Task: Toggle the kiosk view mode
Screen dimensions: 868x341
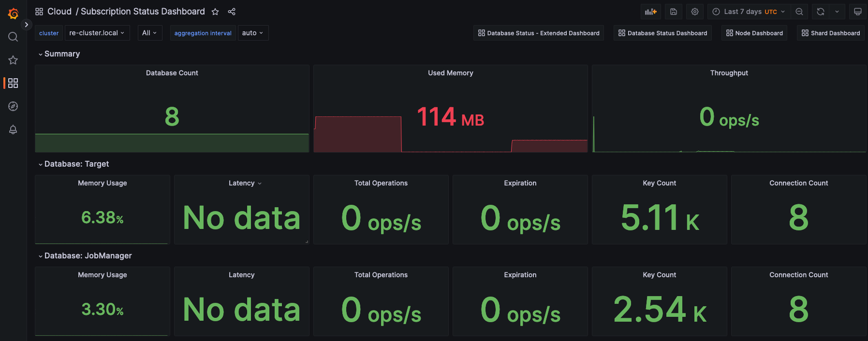Action: [x=857, y=12]
